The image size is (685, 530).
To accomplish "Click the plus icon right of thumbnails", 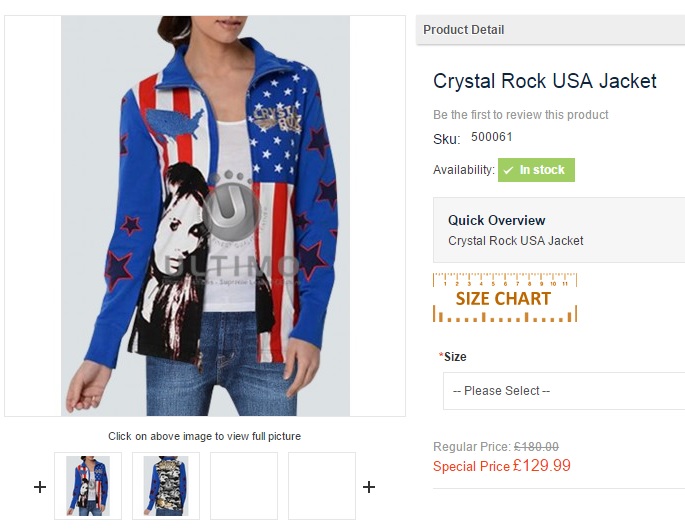I will [x=369, y=487].
